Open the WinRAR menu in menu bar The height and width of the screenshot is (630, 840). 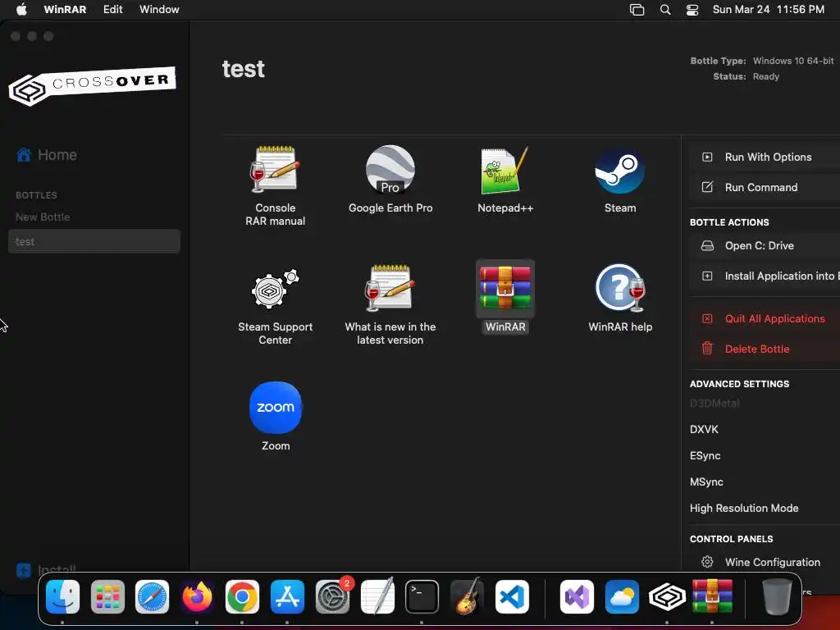[x=65, y=10]
